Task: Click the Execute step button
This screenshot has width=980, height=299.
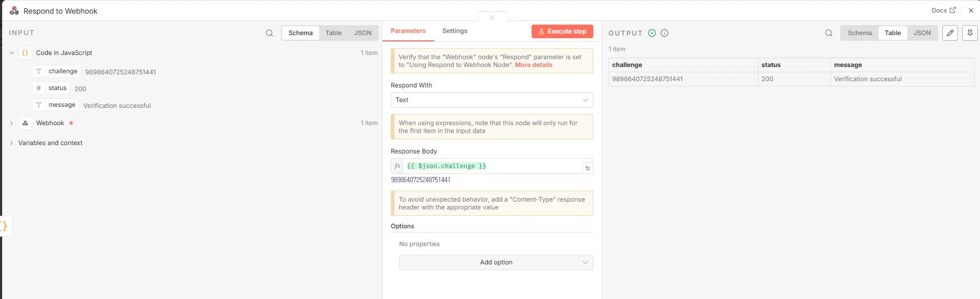Action: (562, 31)
